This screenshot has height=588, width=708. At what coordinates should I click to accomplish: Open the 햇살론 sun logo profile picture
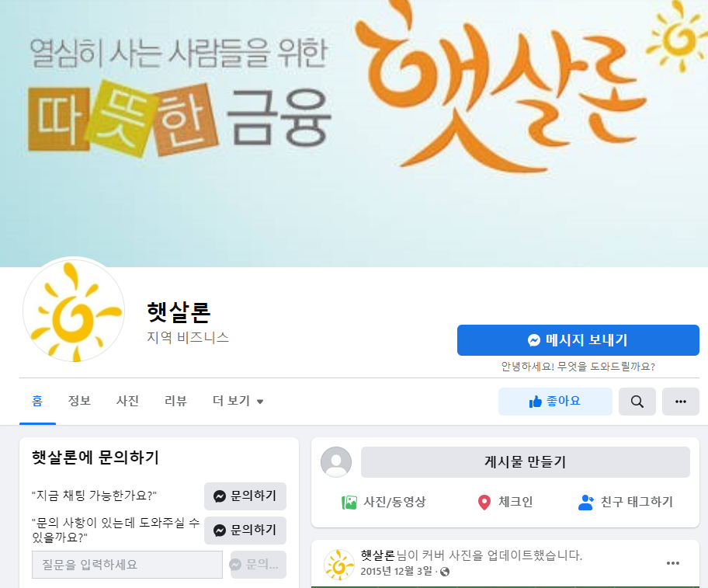pyautogui.click(x=74, y=310)
